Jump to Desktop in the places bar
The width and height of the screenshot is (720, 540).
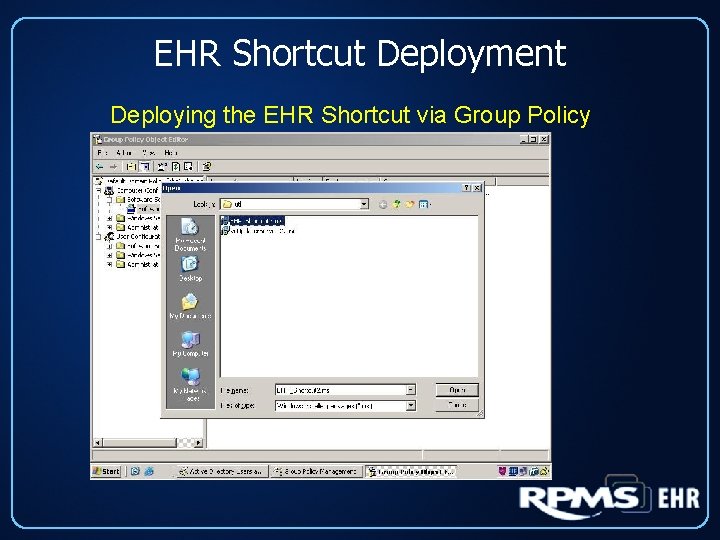coord(190,269)
